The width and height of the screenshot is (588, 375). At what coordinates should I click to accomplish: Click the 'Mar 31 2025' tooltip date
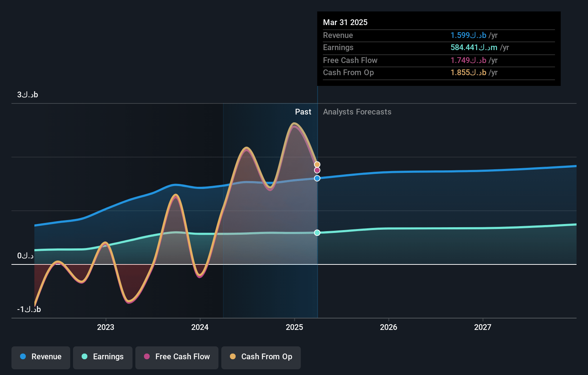345,22
